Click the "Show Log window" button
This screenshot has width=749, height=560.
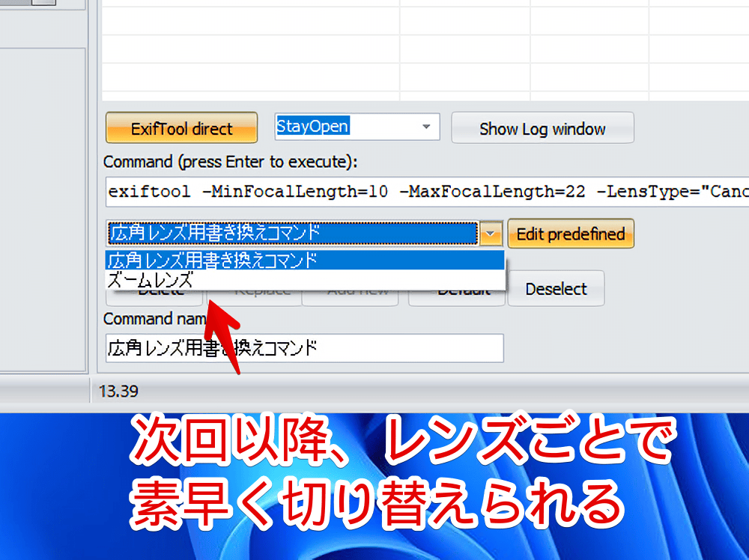coord(542,127)
